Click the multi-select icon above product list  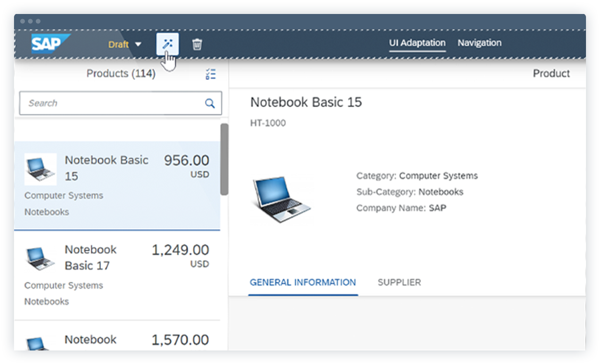pos(210,74)
